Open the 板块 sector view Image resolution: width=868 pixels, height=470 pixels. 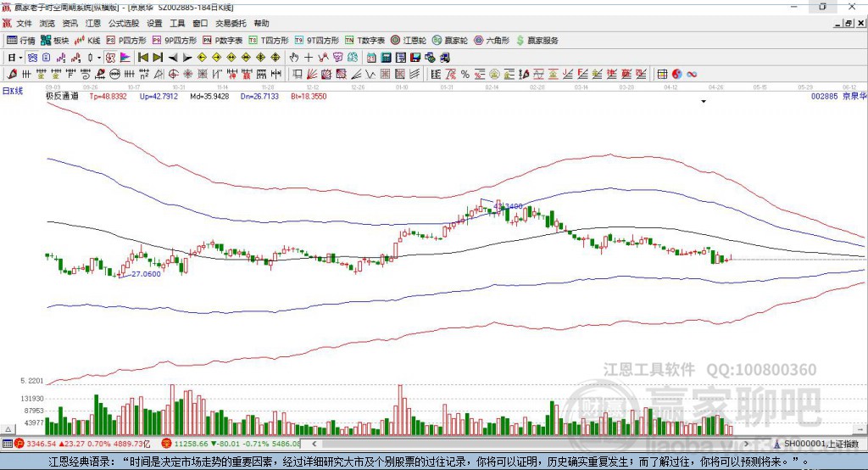tap(55, 41)
